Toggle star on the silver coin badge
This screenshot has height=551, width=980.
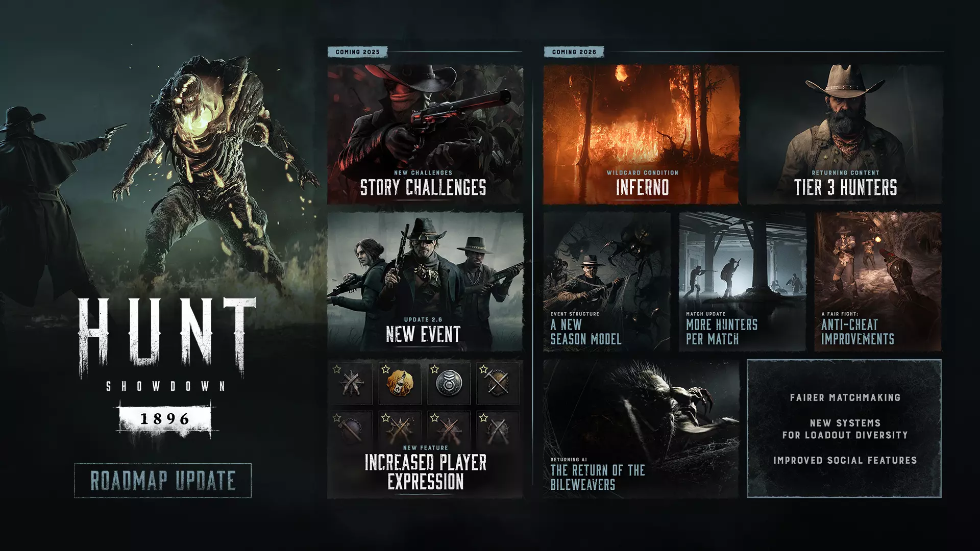click(434, 369)
